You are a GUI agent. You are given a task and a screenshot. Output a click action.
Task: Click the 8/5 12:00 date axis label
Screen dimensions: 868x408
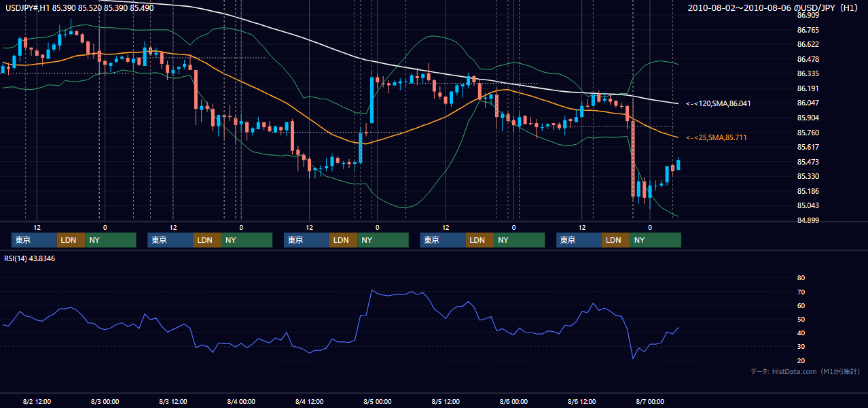[x=446, y=401]
